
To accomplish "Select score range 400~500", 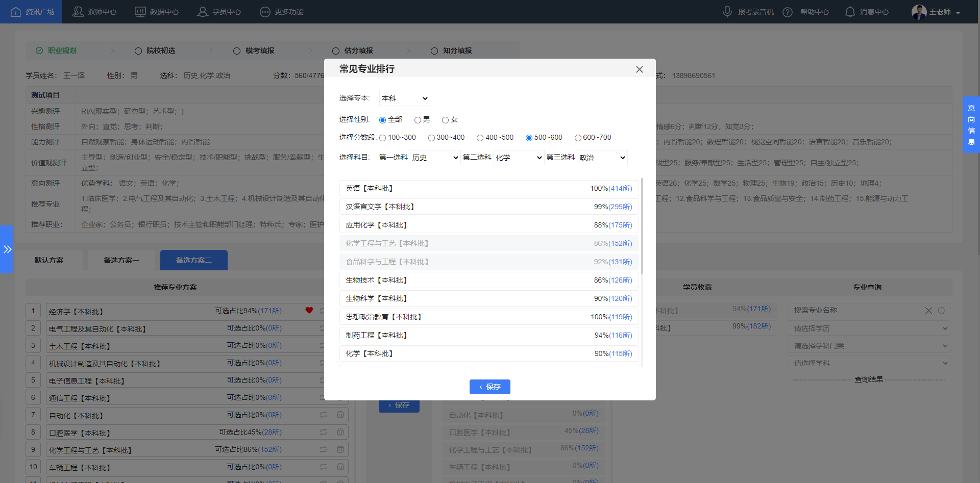I will pyautogui.click(x=480, y=138).
